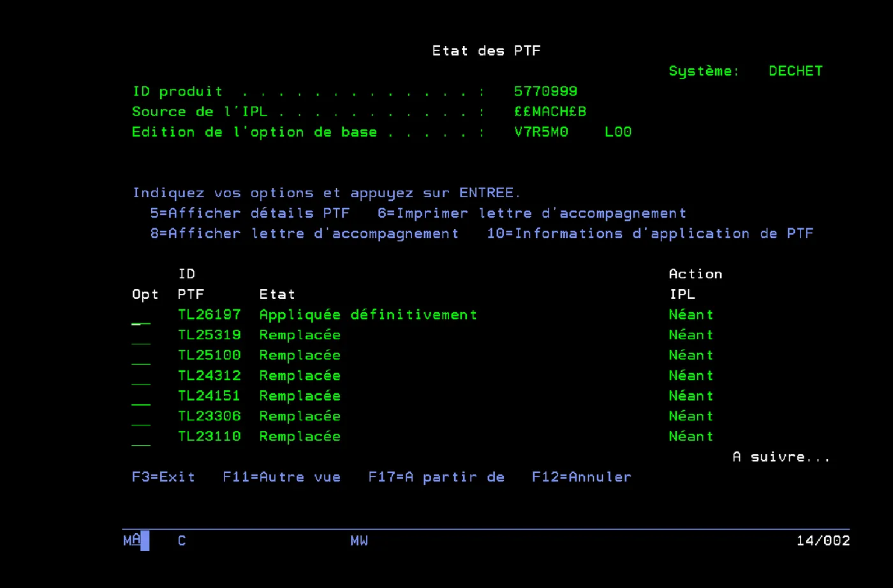Place cursor in TL25100 option field
The image size is (893, 588).
point(141,356)
